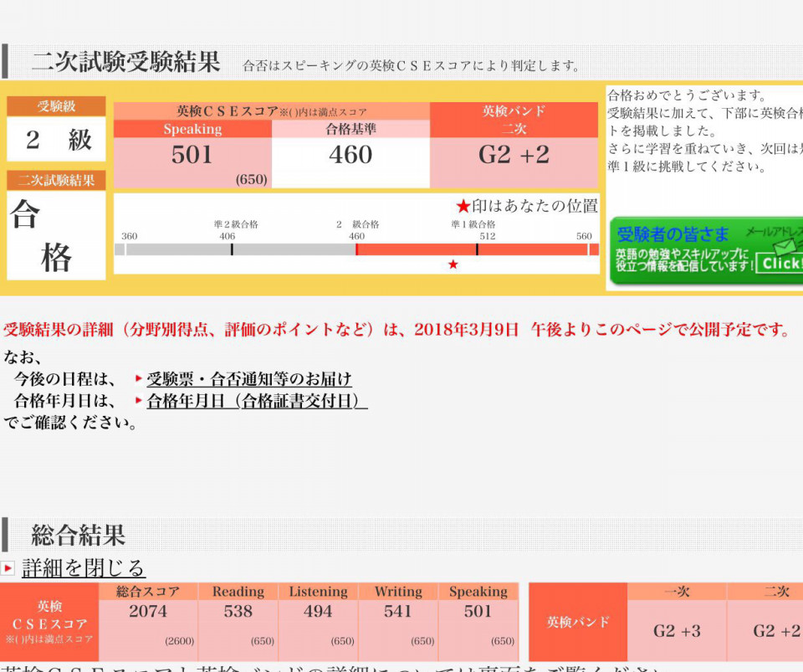The image size is (803, 672).
Task: Click the red passing section of the score bar
Action: click(x=477, y=249)
